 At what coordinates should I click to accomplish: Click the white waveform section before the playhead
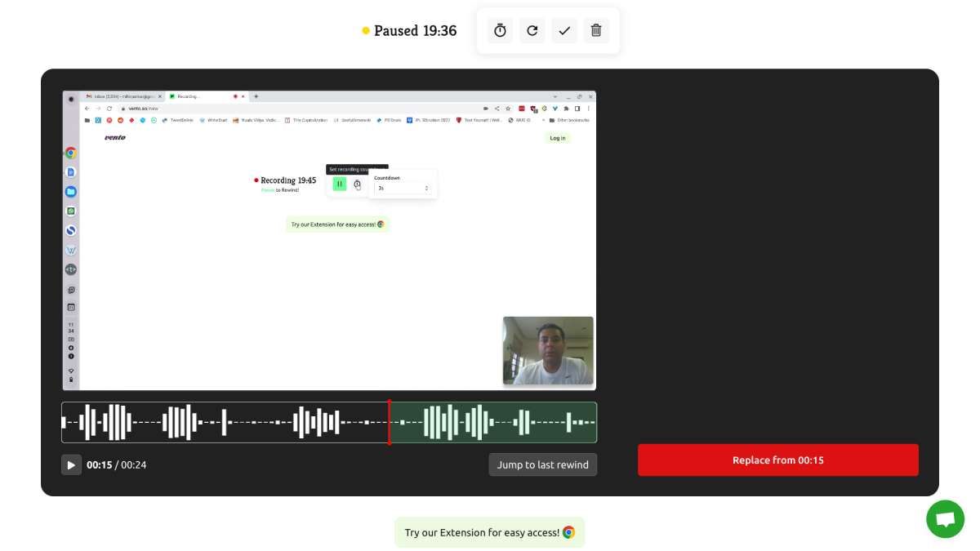tap(225, 422)
